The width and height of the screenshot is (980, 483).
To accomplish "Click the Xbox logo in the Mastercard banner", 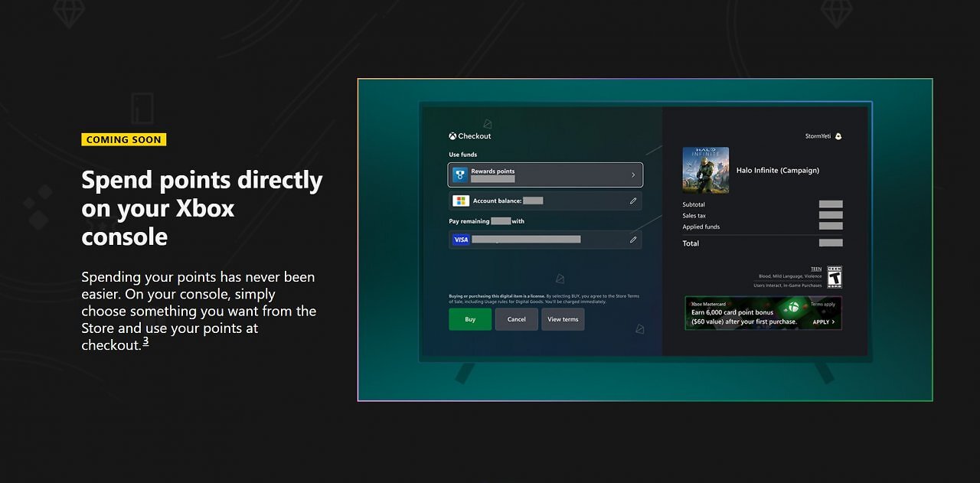I will tap(794, 307).
